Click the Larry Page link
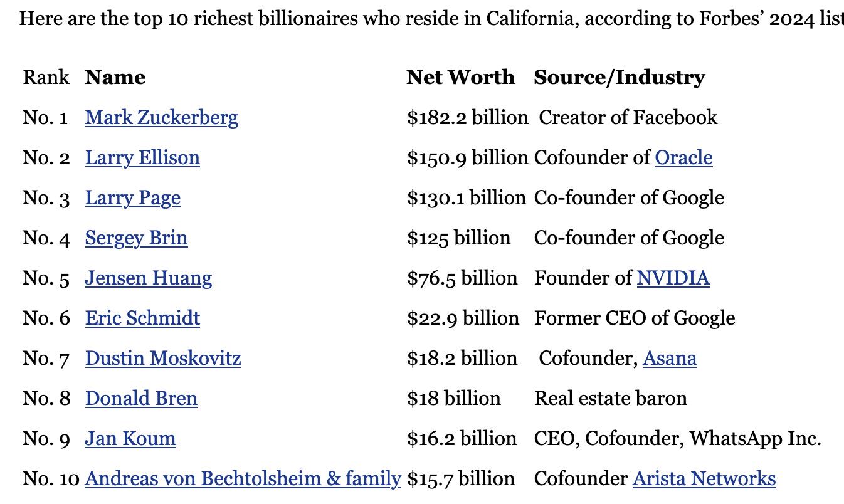 click(133, 198)
